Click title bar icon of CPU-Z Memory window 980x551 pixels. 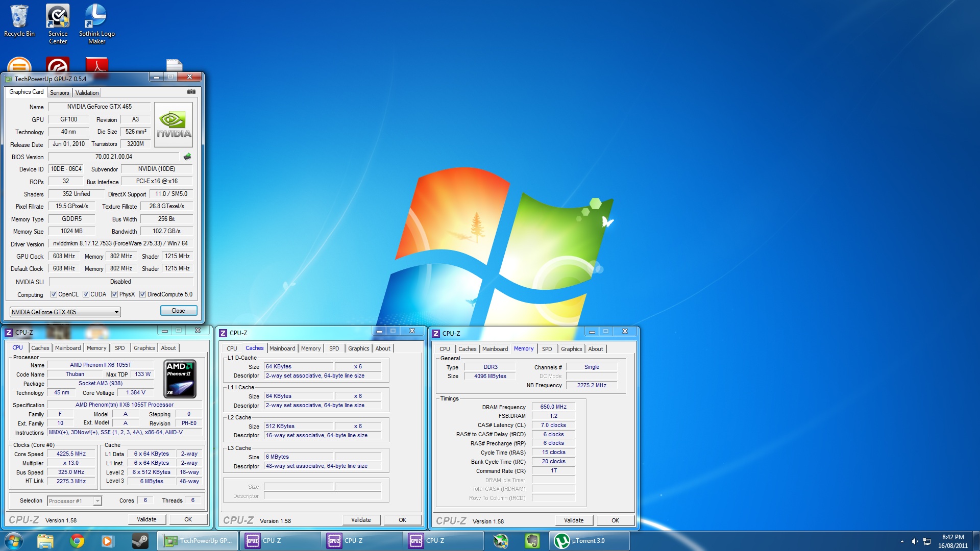(x=436, y=334)
